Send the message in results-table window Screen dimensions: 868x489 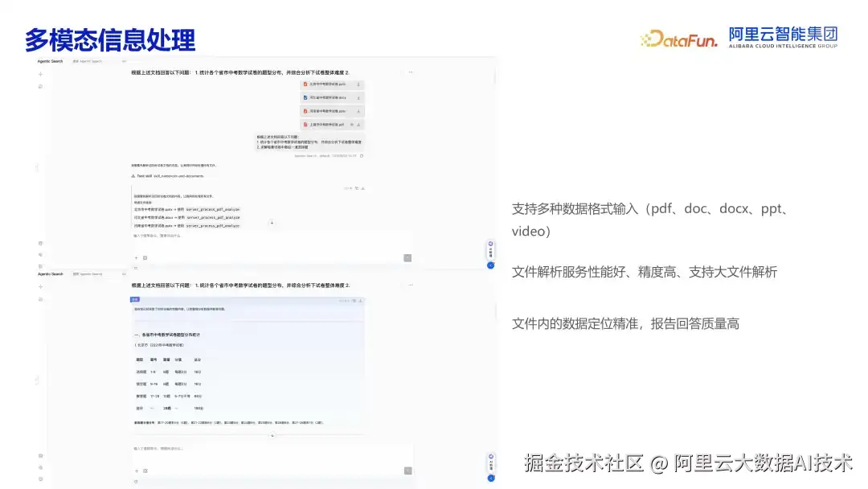407,471
